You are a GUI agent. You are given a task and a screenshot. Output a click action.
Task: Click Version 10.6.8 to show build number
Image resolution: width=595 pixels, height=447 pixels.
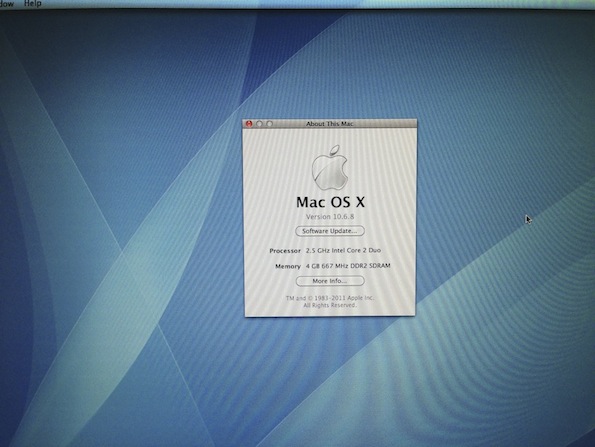(x=330, y=217)
